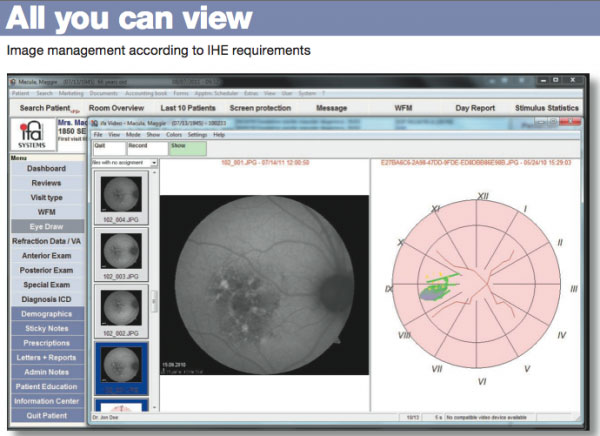Open Refraction Data / VA section
The image size is (600, 436).
click(x=46, y=241)
